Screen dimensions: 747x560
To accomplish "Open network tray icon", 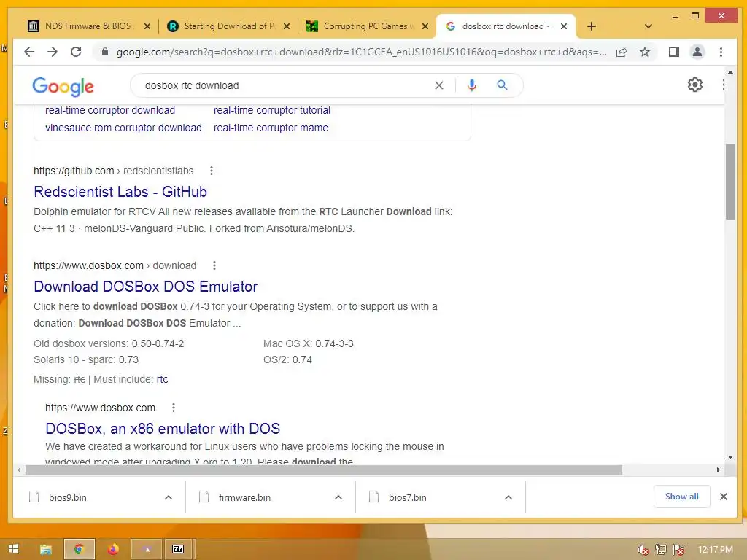I will [661, 550].
